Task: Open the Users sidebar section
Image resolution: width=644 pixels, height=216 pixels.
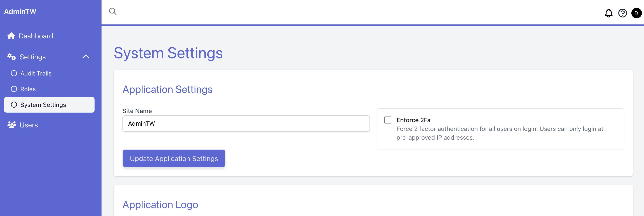Action: [x=29, y=125]
